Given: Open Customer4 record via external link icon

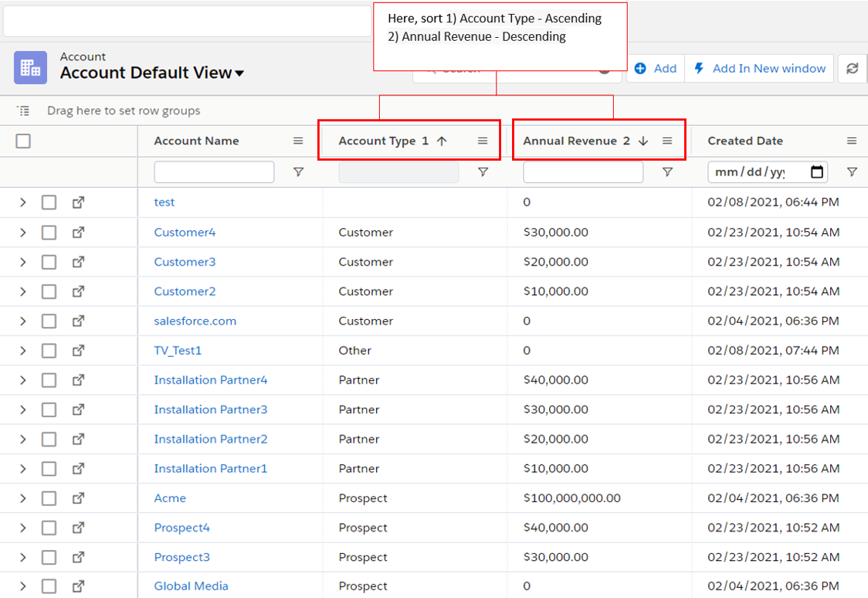Looking at the screenshot, I should pyautogui.click(x=78, y=233).
